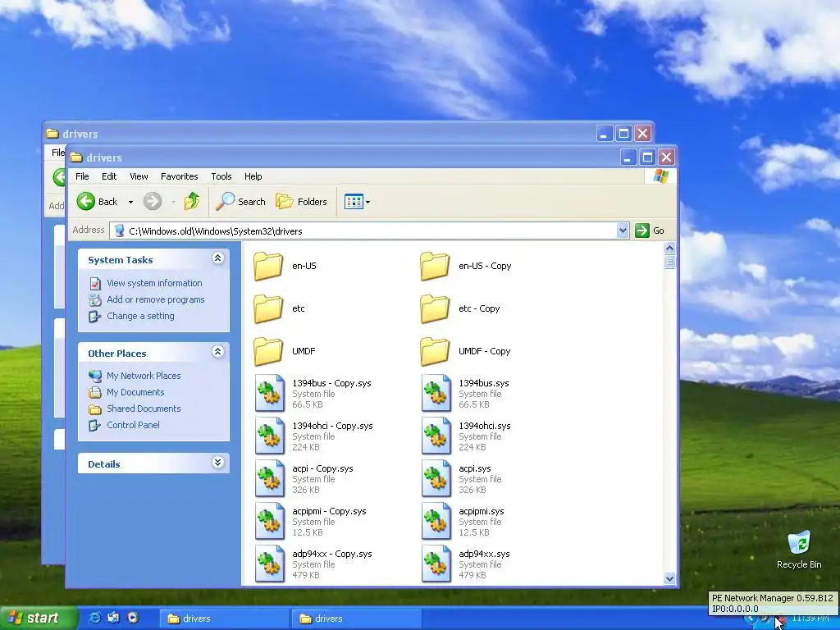Click the file list scroll-up arrow

point(669,248)
